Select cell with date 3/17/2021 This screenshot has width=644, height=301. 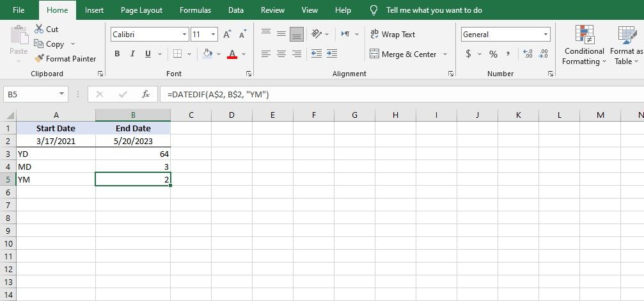(56, 141)
